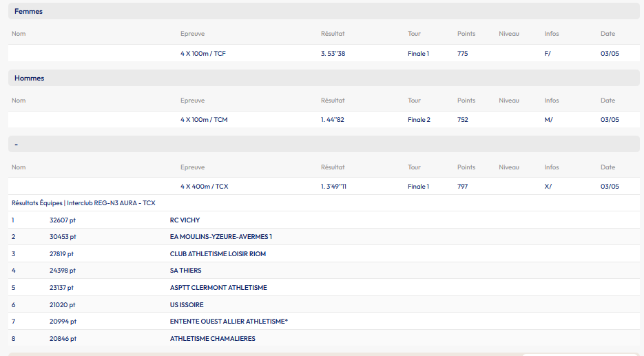This screenshot has width=644, height=356.
Task: Click the 20994 pt score
Action: pos(63,321)
